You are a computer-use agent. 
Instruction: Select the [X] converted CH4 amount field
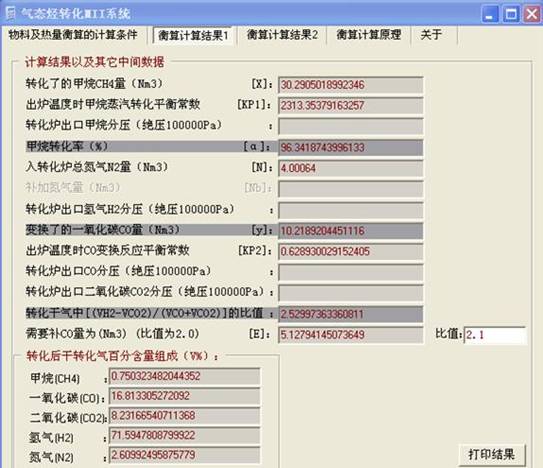(x=350, y=85)
